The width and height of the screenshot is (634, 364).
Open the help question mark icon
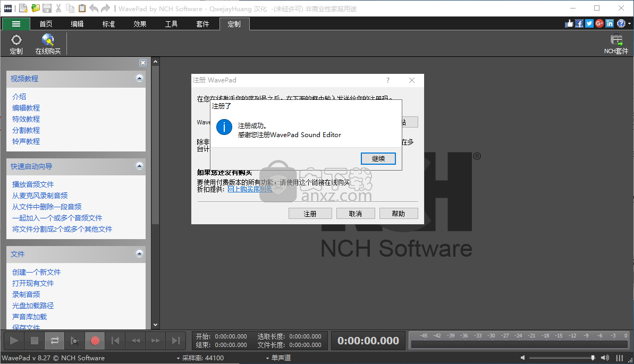click(621, 23)
